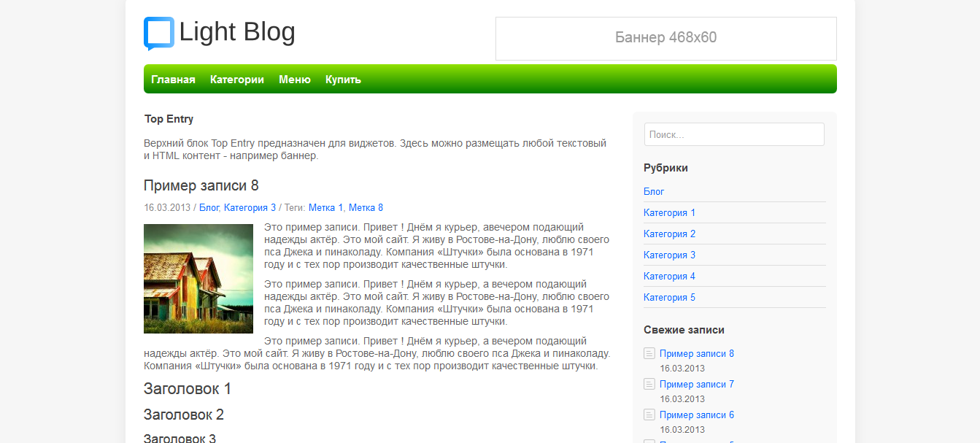Open Категория 1 in sidebar rubrics

click(x=669, y=212)
